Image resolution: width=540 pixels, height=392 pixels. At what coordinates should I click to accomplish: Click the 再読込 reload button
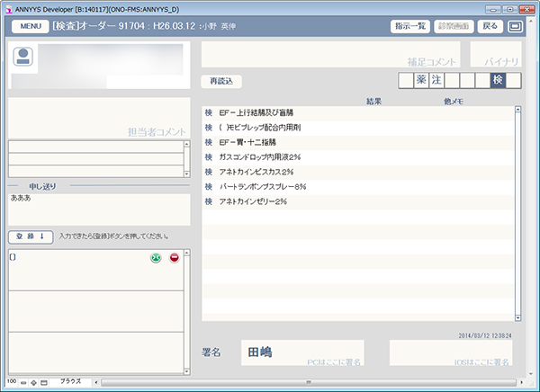pyautogui.click(x=221, y=81)
